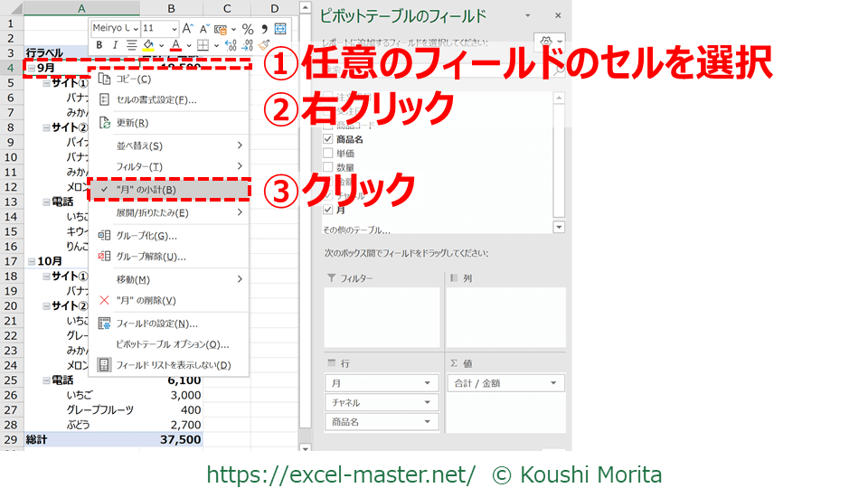Check the 単価 field checkbox

[328, 154]
